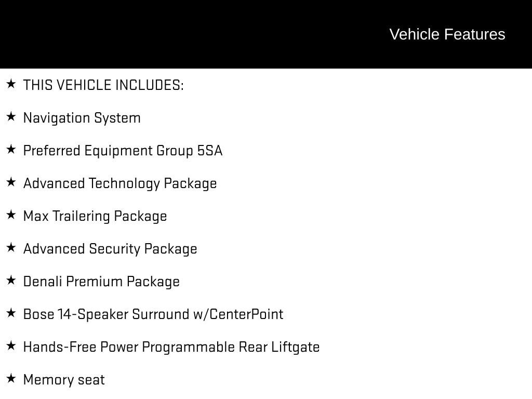
Task: Select the Bose 14-Speaker Surround w/CenterPoint text
Action: tap(153, 314)
